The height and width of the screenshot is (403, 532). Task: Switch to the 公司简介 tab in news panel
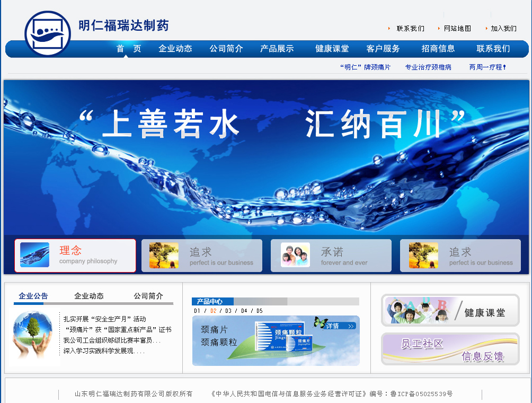[x=148, y=296]
